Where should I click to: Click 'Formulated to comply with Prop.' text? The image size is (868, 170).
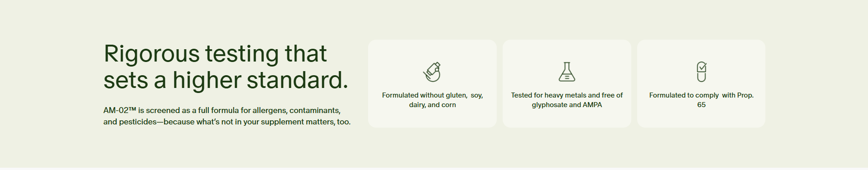tap(702, 95)
